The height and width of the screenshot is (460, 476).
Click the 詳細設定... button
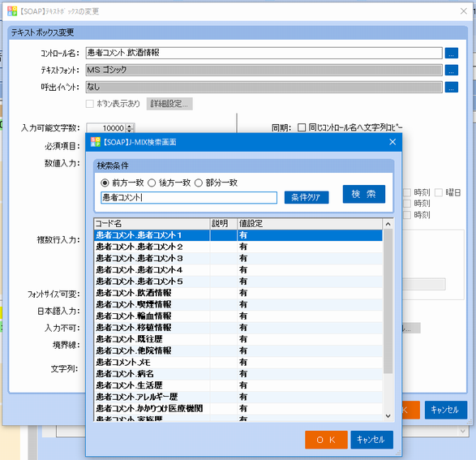tap(169, 104)
